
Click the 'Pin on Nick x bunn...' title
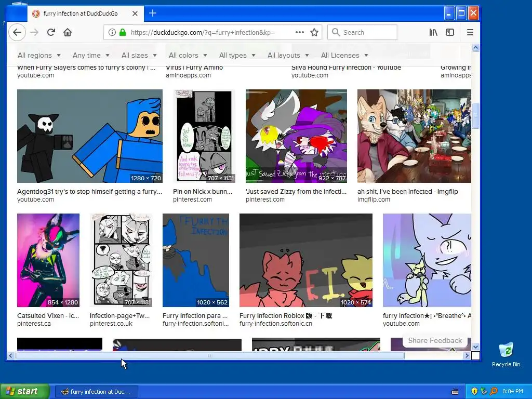pyautogui.click(x=203, y=192)
